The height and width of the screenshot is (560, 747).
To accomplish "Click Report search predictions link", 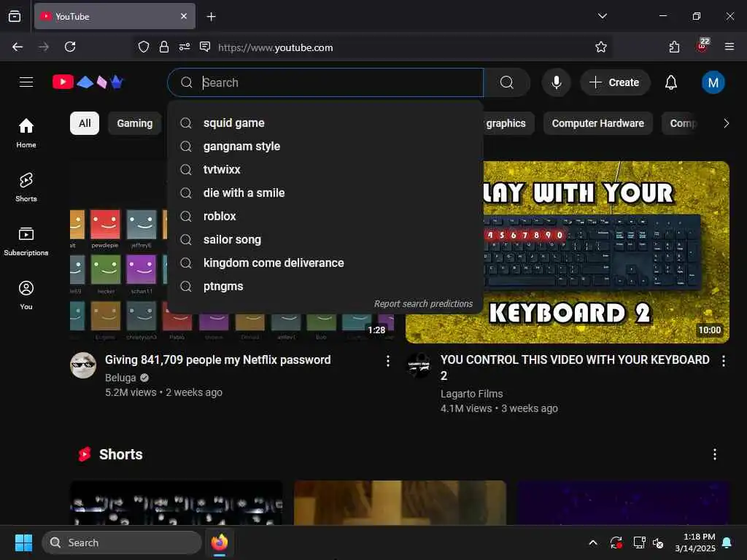I will [423, 304].
